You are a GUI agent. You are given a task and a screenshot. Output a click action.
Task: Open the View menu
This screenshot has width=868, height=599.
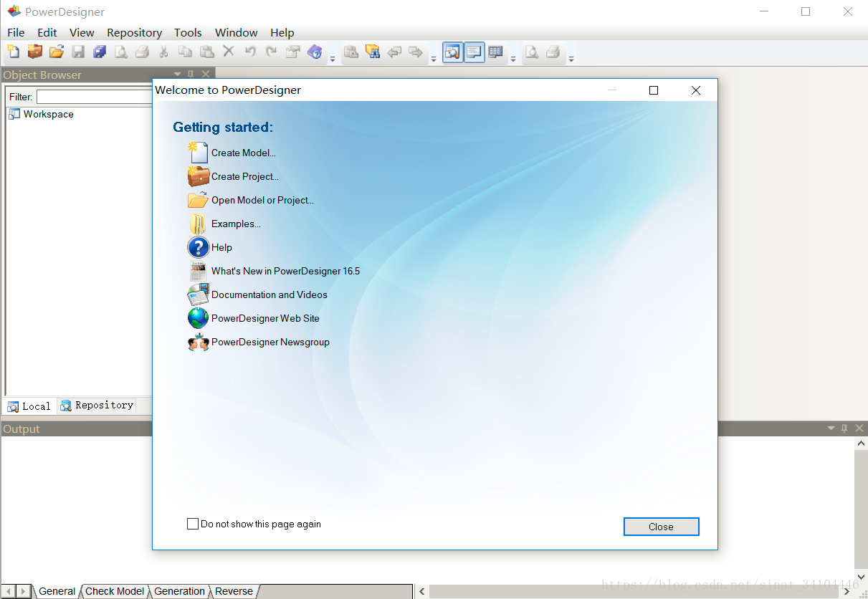click(82, 32)
